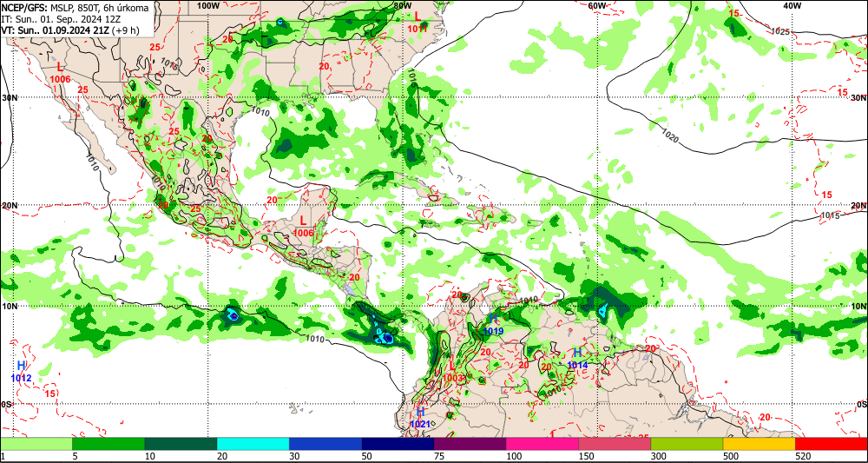Click the blue "H 1019" high pressure marker
868x463 pixels.
tap(493, 325)
